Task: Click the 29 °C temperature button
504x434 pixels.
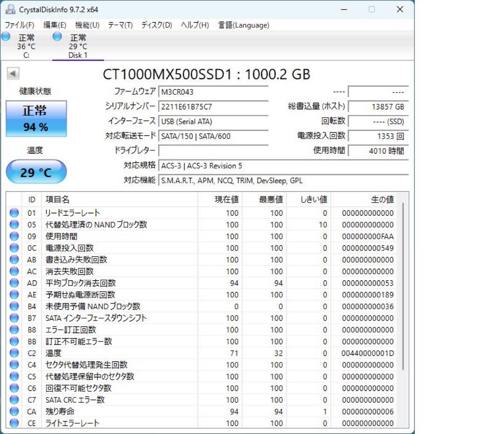Action: pos(36,172)
